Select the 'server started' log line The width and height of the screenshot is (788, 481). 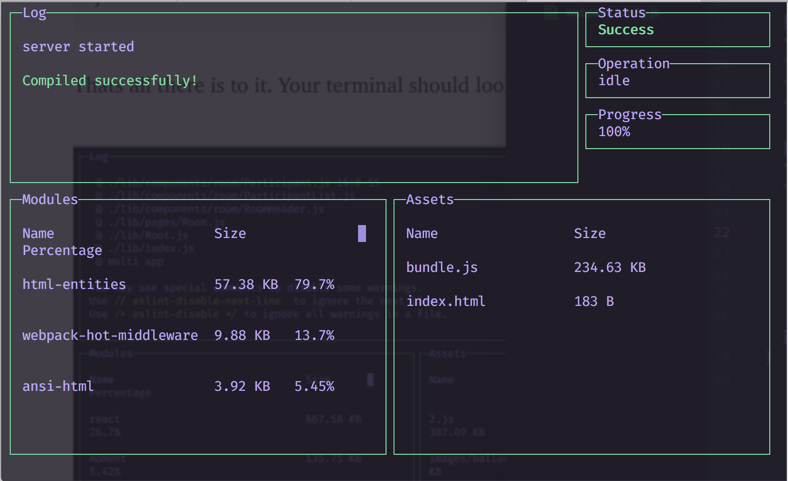78,47
